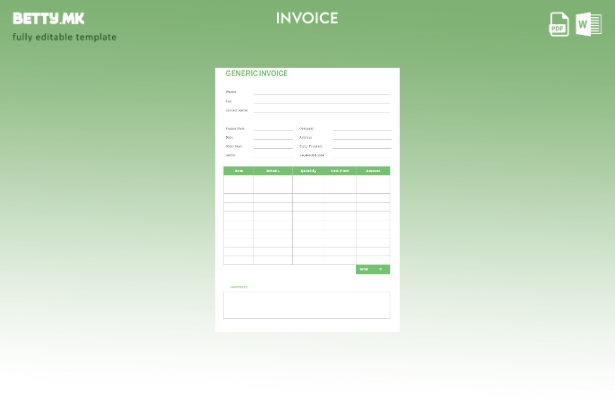Click the Fax input line
The width and height of the screenshot is (615, 400).
click(320, 102)
